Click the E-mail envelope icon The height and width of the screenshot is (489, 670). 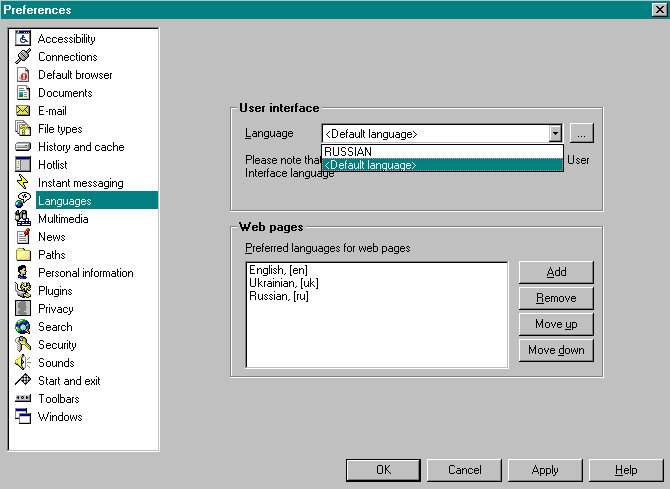coord(23,111)
